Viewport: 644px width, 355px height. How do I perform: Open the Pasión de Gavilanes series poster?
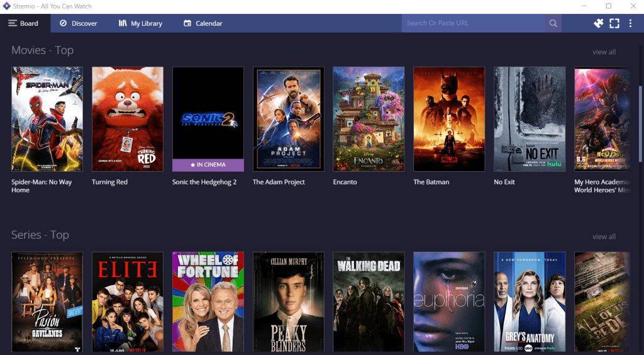click(47, 302)
